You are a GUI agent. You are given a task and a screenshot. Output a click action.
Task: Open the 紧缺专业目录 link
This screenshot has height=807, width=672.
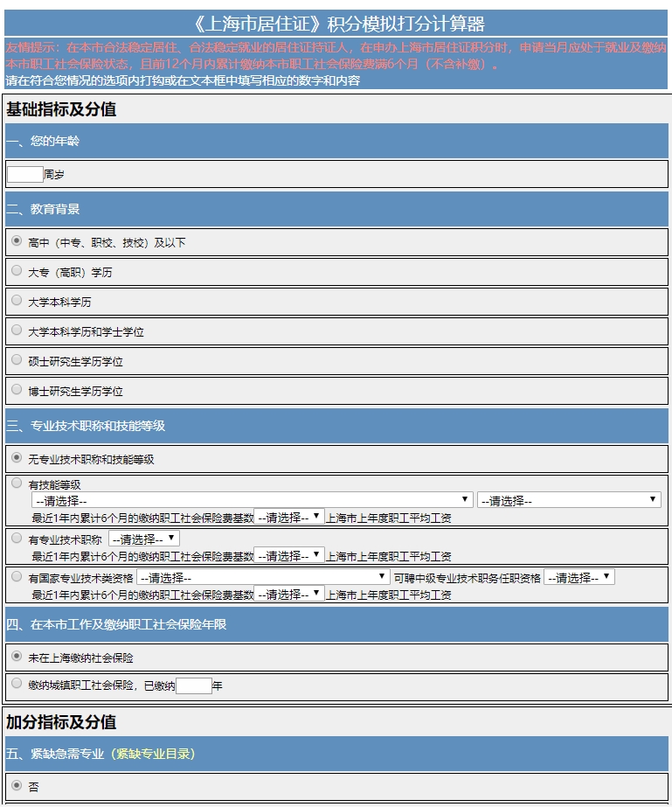154,754
